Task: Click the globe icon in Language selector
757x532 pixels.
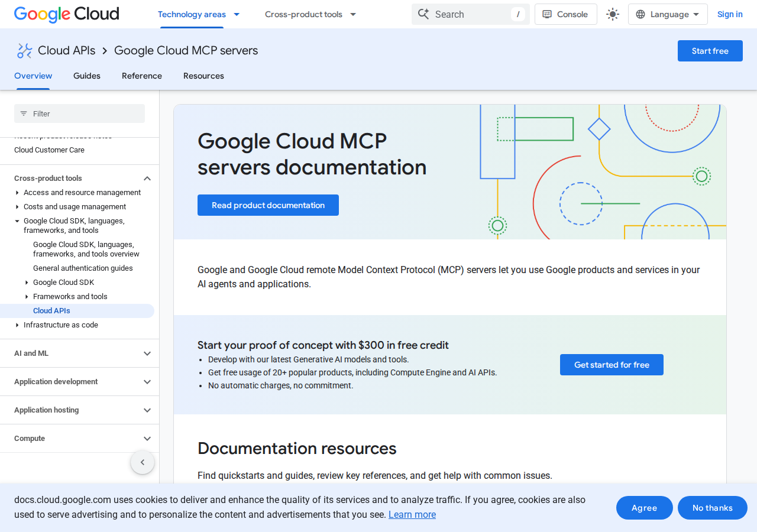Action: [640, 14]
